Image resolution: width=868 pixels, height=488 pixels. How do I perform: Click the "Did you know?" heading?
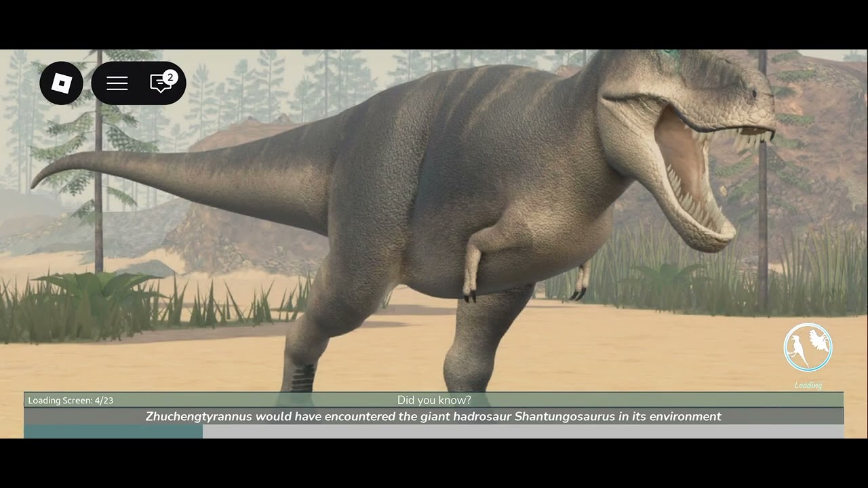(x=434, y=401)
